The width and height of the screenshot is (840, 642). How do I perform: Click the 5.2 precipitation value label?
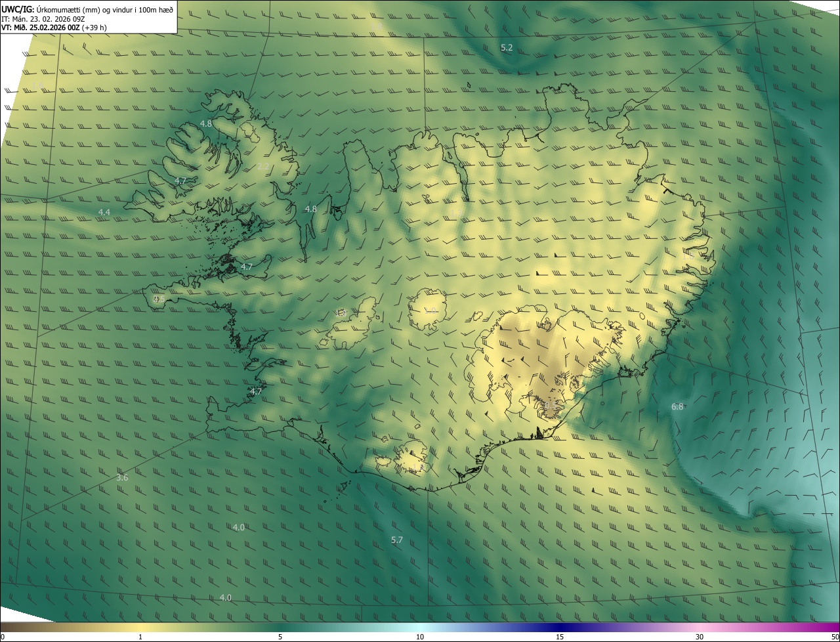click(507, 48)
